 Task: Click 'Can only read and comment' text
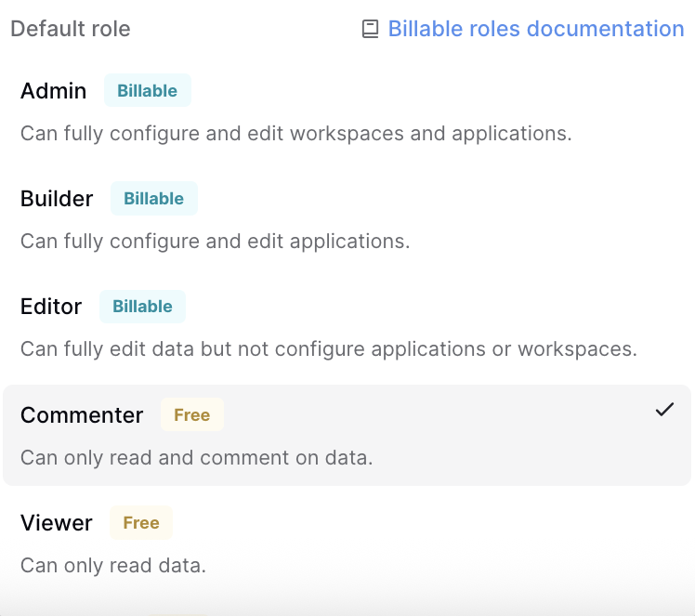tap(196, 458)
